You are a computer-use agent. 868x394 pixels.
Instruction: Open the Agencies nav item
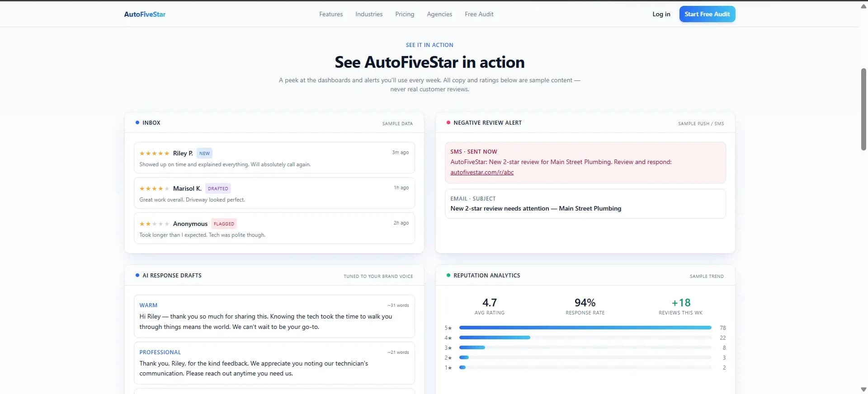[x=439, y=14]
